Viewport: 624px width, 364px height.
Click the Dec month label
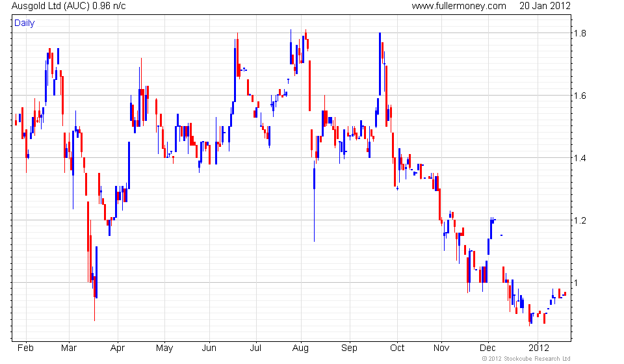[487, 348]
